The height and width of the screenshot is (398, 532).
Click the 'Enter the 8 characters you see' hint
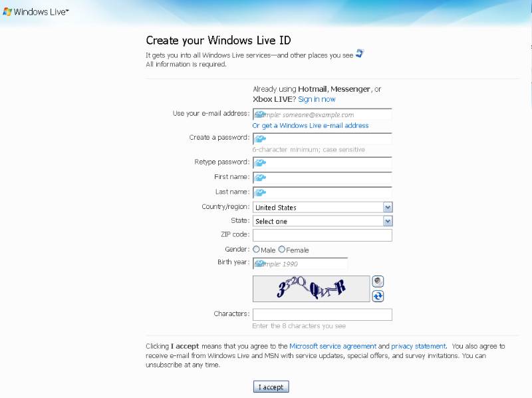tap(299, 326)
